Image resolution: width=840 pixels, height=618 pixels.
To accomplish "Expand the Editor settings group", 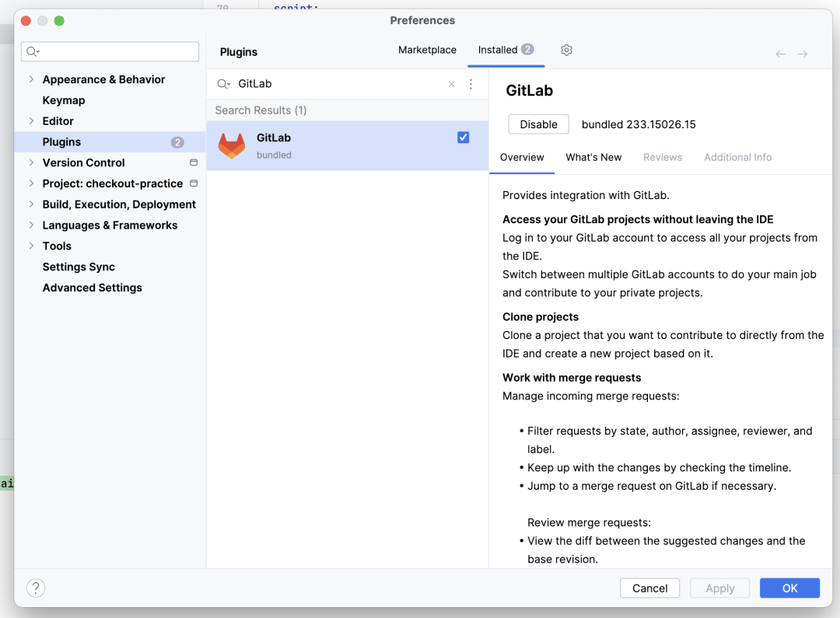I will [x=31, y=121].
